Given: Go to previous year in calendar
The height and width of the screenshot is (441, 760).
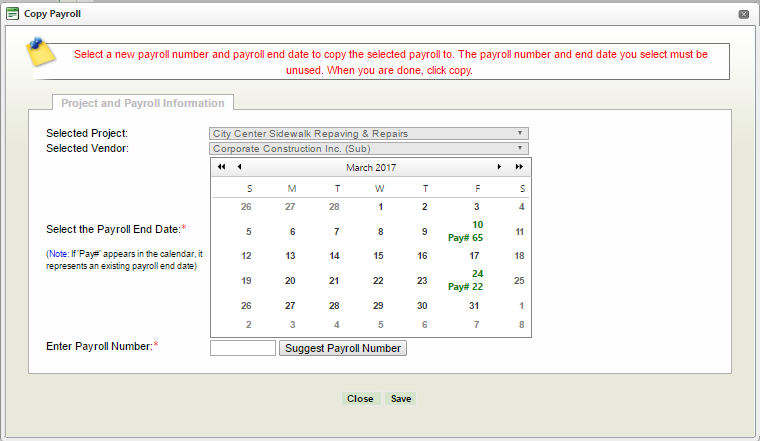Looking at the screenshot, I should [x=221, y=167].
